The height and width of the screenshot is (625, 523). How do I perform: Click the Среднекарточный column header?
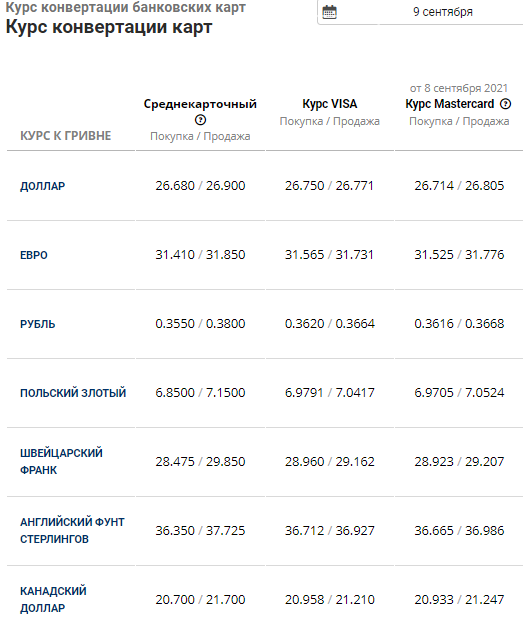200,104
